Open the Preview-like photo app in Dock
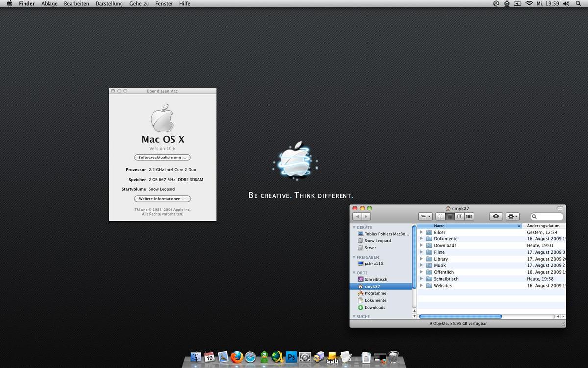Screen dimensions: 588x368 [x=223, y=357]
